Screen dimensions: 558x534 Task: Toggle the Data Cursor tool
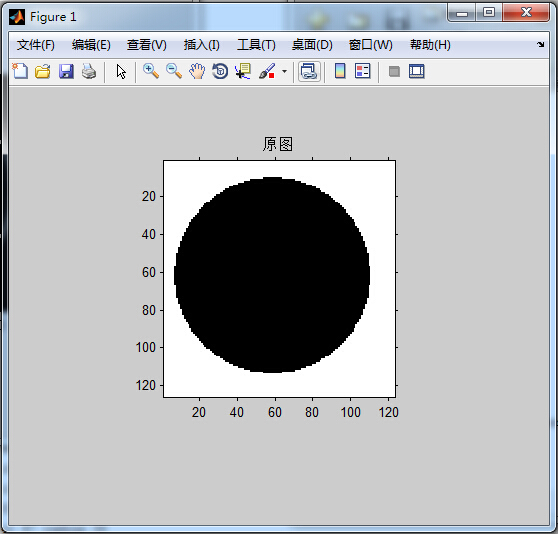(243, 71)
